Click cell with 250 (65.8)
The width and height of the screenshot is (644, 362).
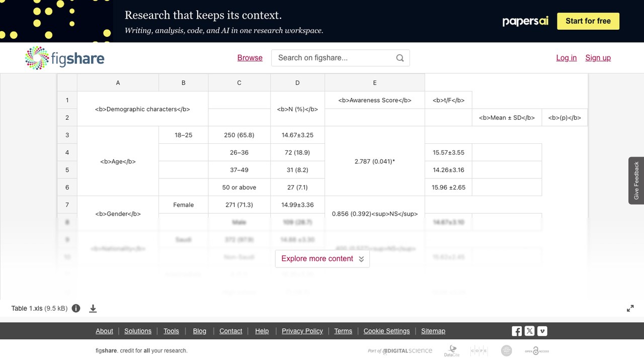tap(239, 135)
